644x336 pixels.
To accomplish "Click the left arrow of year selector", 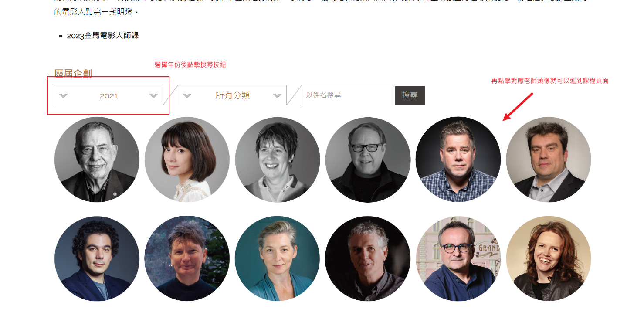I will tap(64, 96).
